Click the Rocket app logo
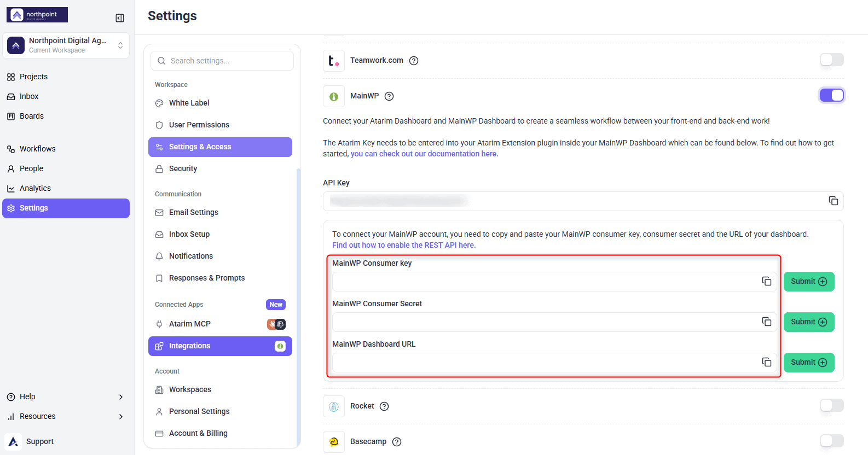 [334, 406]
